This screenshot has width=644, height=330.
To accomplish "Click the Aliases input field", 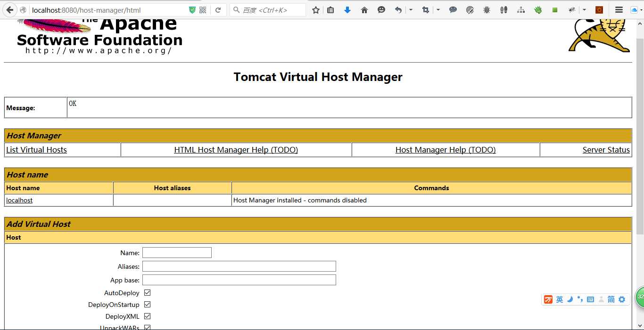I will (239, 266).
